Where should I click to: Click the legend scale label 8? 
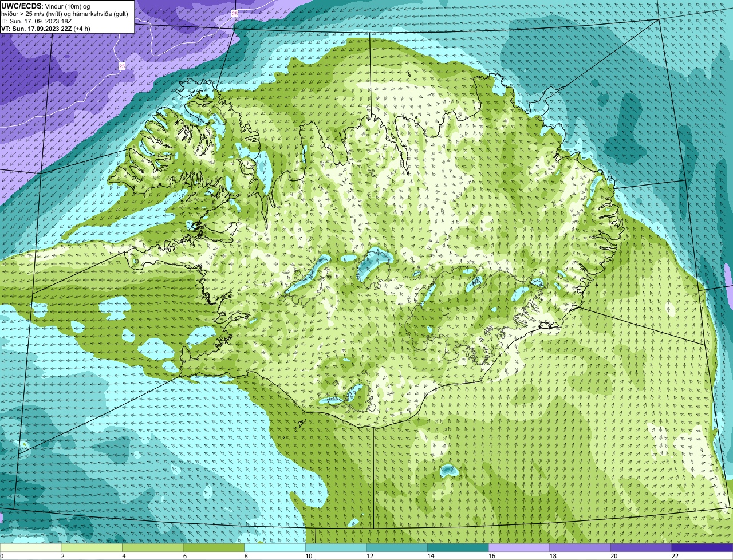tap(246, 556)
